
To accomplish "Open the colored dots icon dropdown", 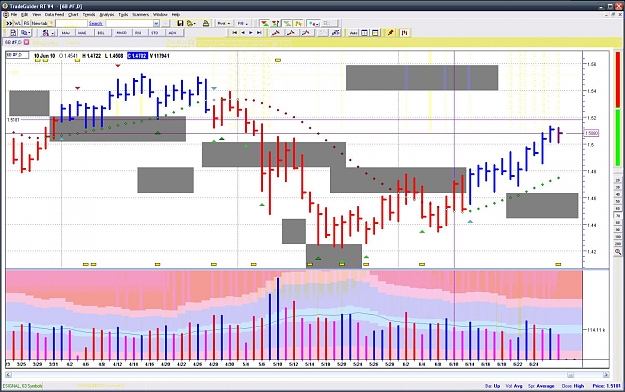I will pyautogui.click(x=313, y=24).
